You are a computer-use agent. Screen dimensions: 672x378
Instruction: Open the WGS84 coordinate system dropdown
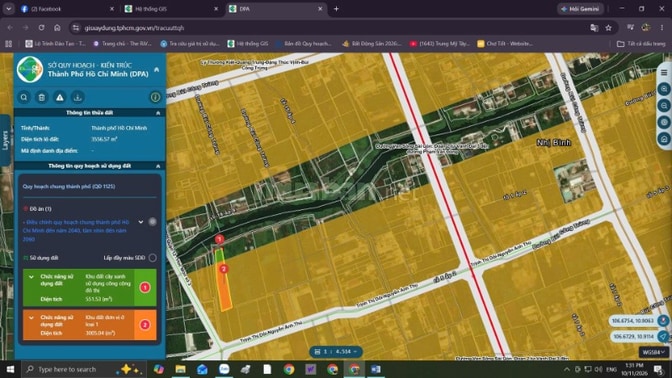[x=653, y=352]
